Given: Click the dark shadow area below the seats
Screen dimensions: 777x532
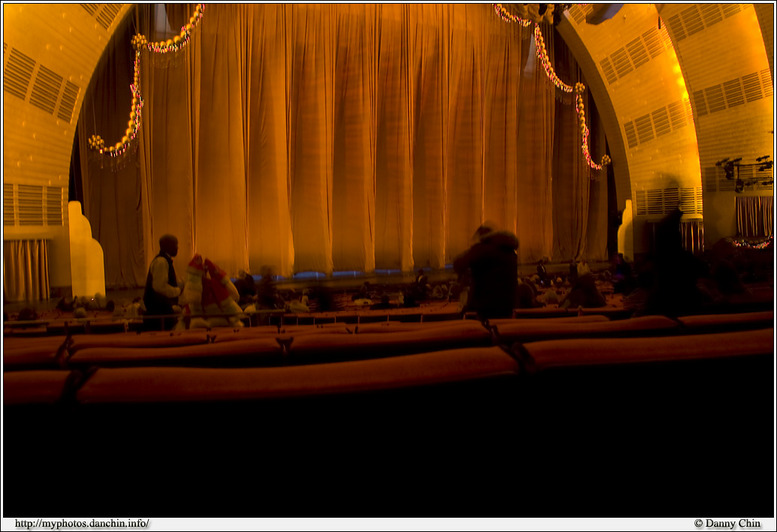Looking at the screenshot, I should tap(388, 460).
